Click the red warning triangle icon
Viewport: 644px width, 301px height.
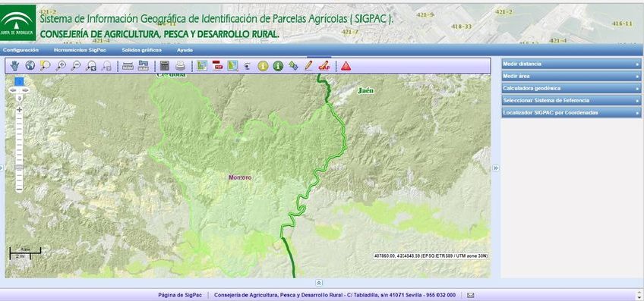(x=346, y=66)
